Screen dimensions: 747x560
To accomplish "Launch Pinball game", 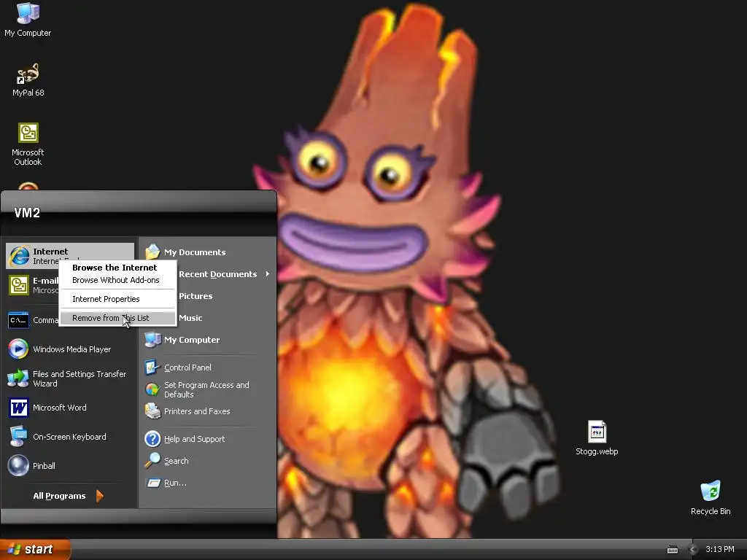I will pyautogui.click(x=70, y=466).
